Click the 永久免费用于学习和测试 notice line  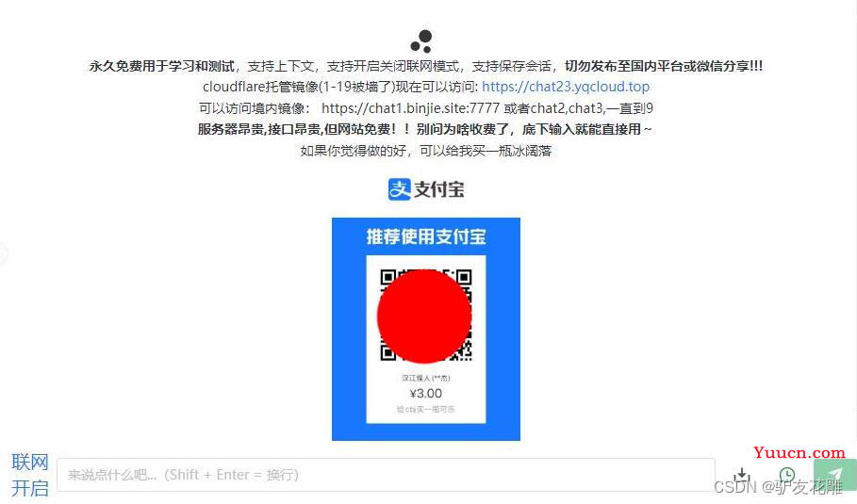[162, 66]
